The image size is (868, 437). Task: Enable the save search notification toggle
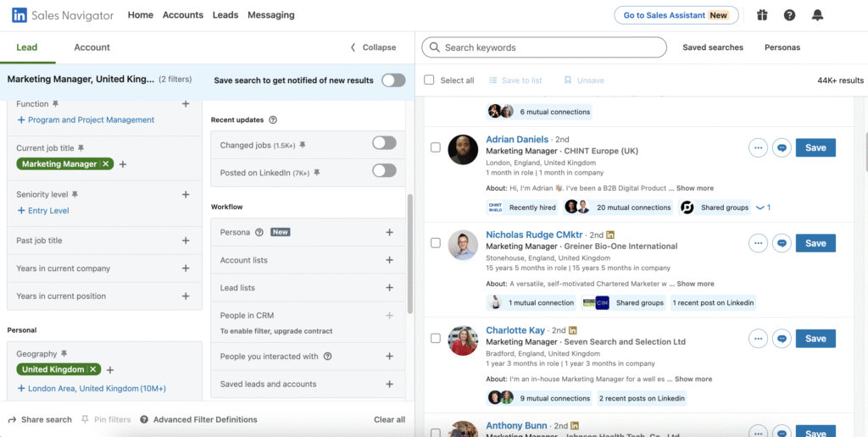tap(392, 80)
